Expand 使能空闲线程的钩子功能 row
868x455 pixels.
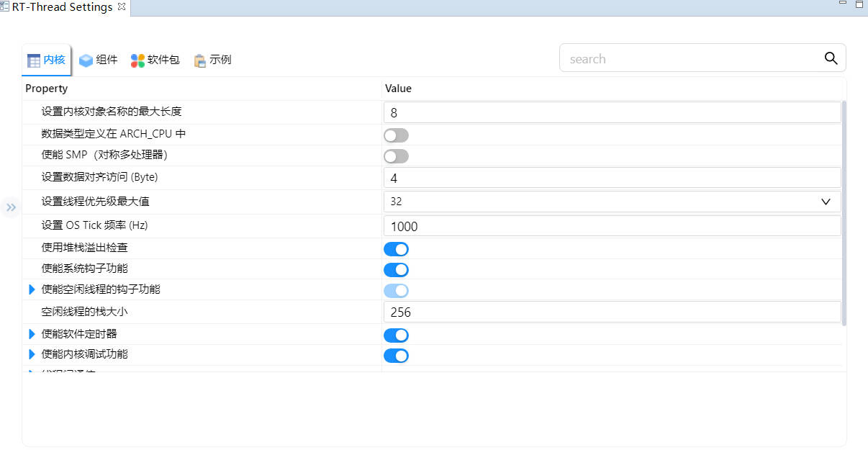click(x=32, y=289)
